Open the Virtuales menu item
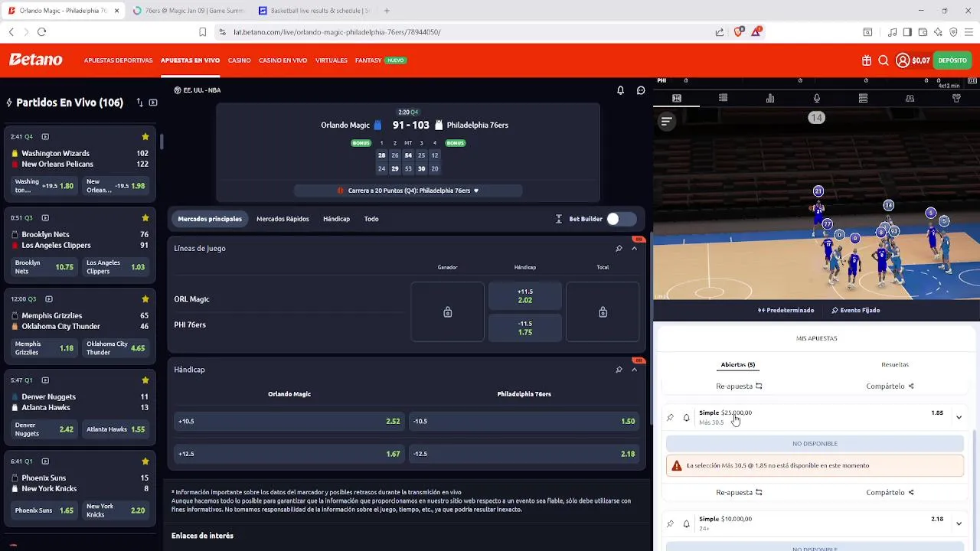This screenshot has width=980, height=551. pyautogui.click(x=332, y=60)
